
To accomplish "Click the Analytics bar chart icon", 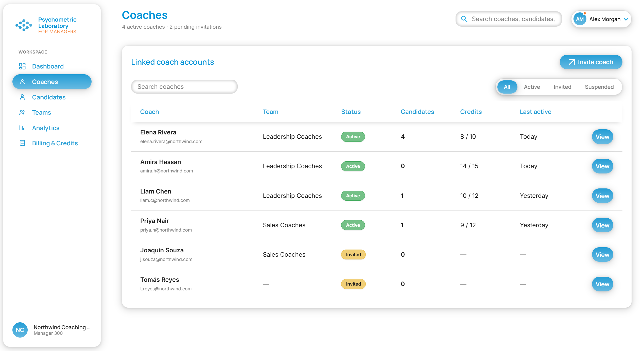I will [22, 128].
